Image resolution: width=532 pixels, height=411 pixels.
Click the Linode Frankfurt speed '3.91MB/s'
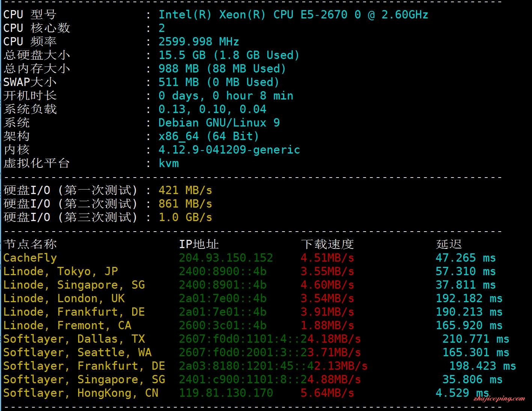pos(327,312)
